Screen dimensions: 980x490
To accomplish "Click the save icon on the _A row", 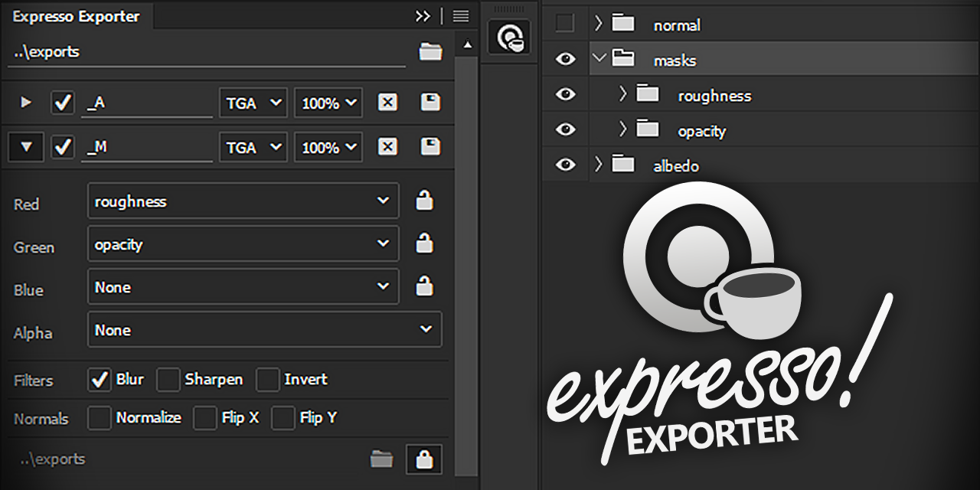I will point(430,103).
